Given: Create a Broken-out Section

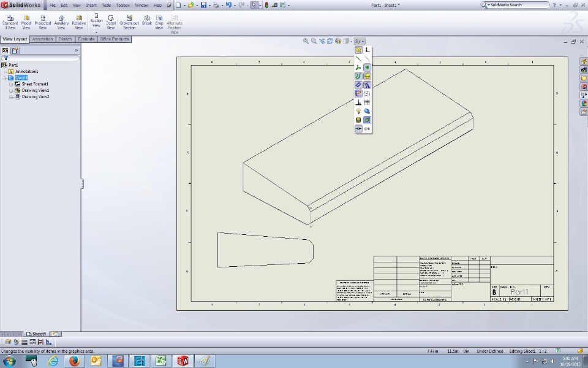Looking at the screenshot, I should click(129, 22).
